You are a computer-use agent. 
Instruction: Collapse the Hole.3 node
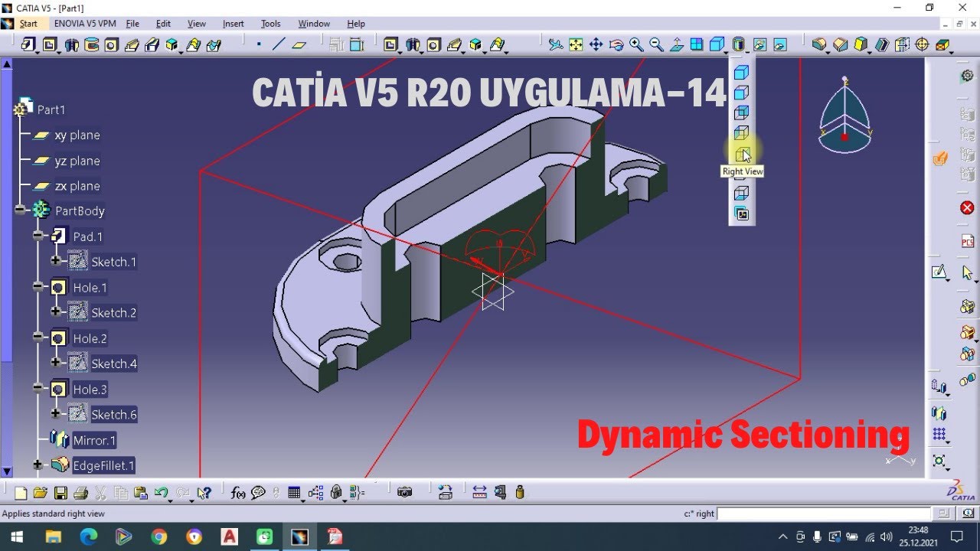point(38,389)
